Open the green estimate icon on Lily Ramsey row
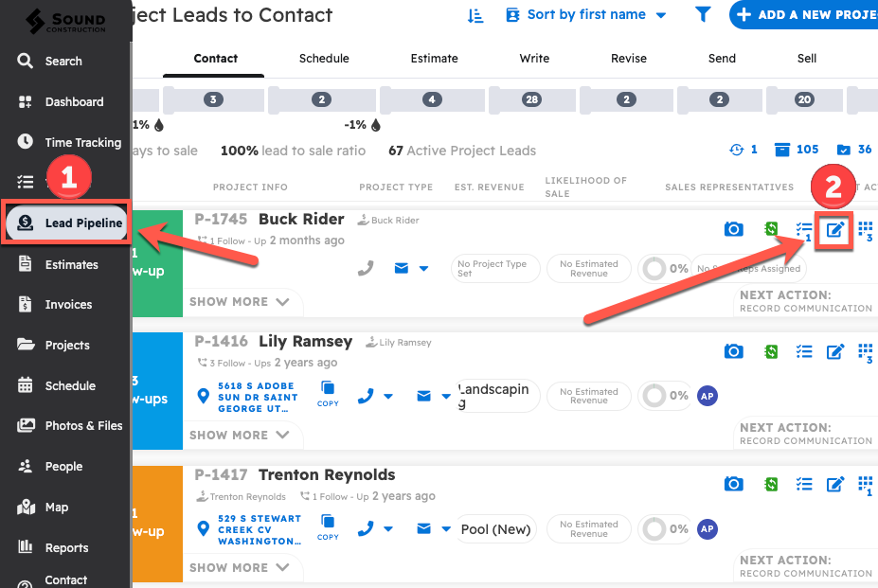This screenshot has height=588, width=878. [772, 351]
